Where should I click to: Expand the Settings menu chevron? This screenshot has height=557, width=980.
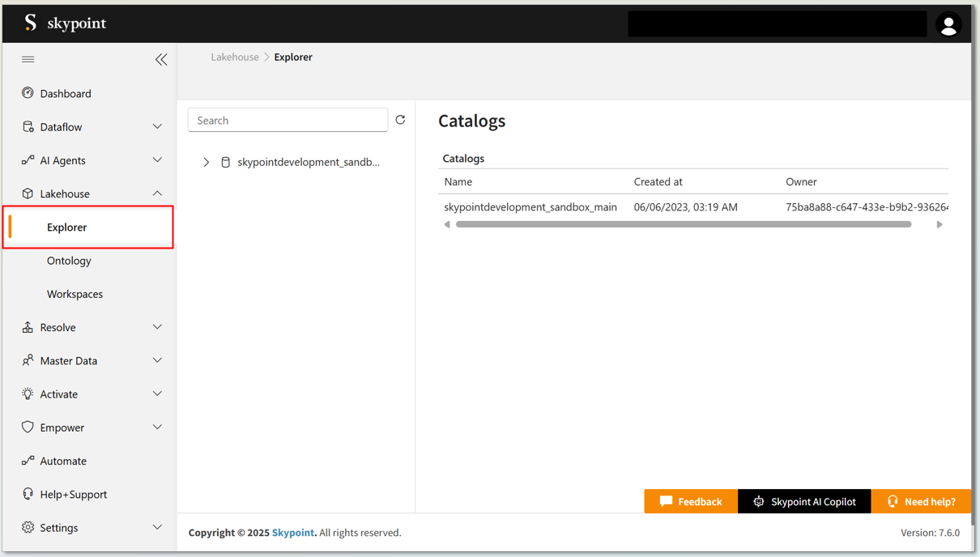pos(157,527)
